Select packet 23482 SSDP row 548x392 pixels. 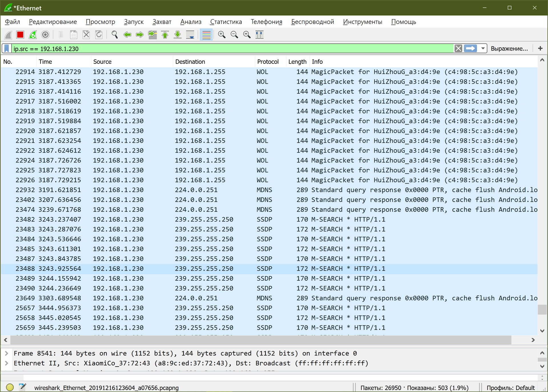click(x=269, y=220)
